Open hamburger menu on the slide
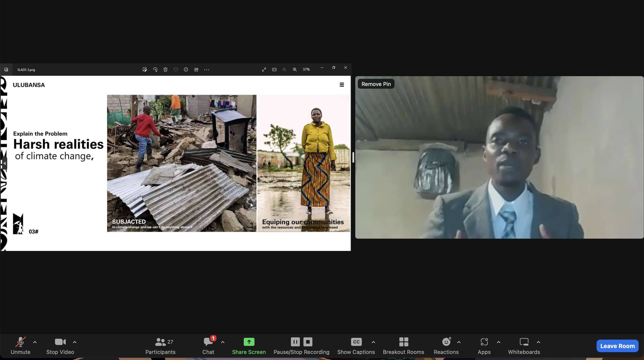The width and height of the screenshot is (644, 360). click(342, 85)
